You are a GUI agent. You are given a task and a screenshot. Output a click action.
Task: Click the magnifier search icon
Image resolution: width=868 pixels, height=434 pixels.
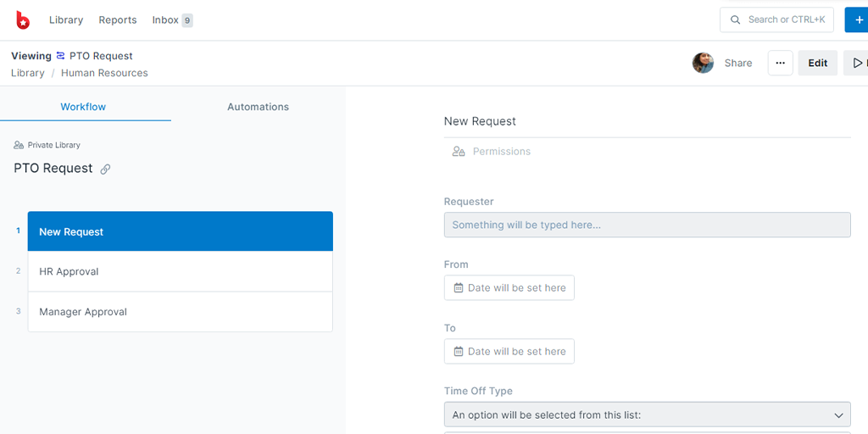tap(735, 20)
